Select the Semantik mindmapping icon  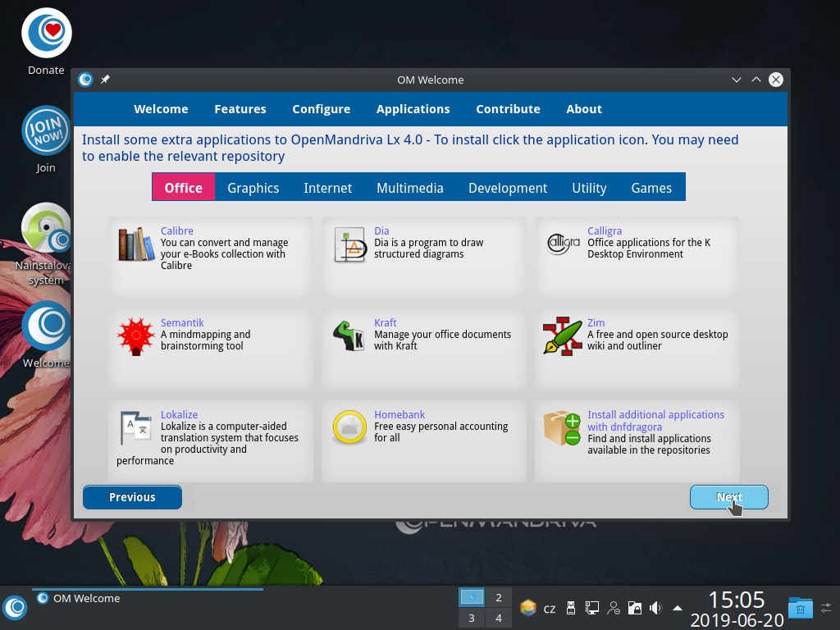coord(135,336)
